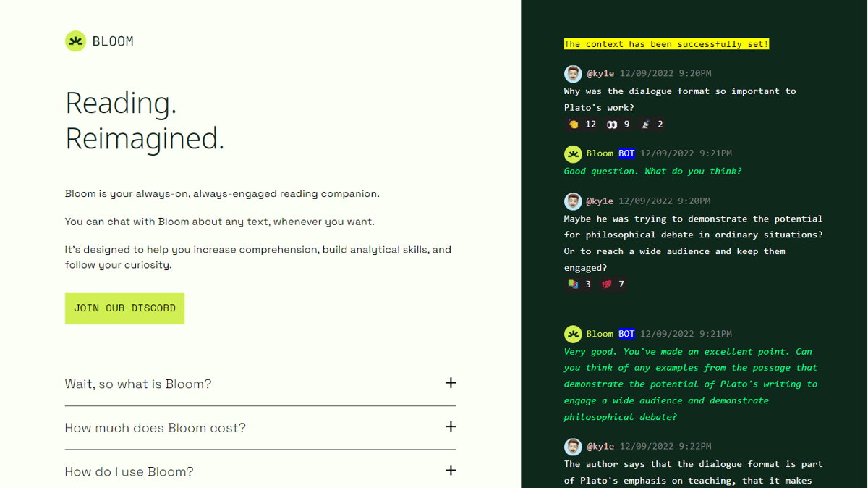Expand the 'Wait, so what is Bloom?' question
Viewport: 868px width, 488px height.
(x=260, y=384)
